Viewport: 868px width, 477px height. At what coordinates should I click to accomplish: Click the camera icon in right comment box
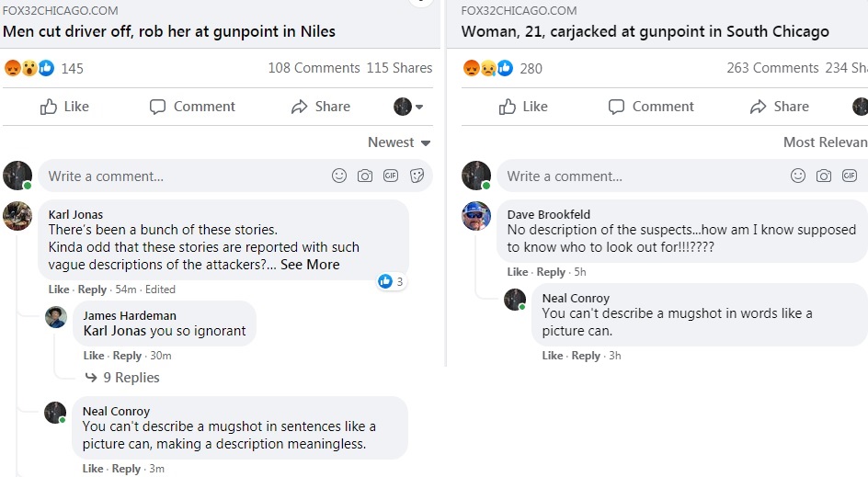click(824, 176)
